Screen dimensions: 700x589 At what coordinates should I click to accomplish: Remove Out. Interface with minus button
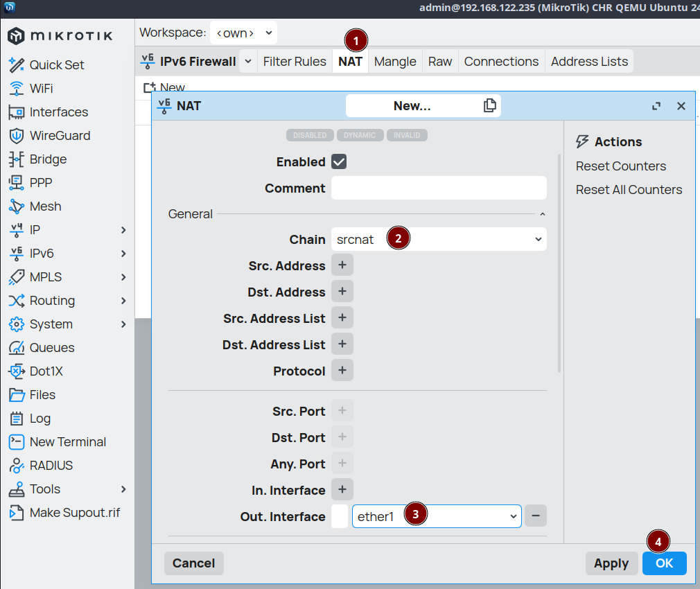(x=536, y=516)
